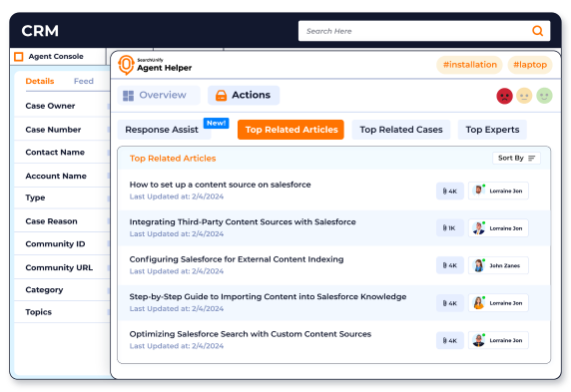Viewport: 571px width, 392px height.
Task: Click 4K badge on Step-by-Step Guide row
Action: (450, 303)
